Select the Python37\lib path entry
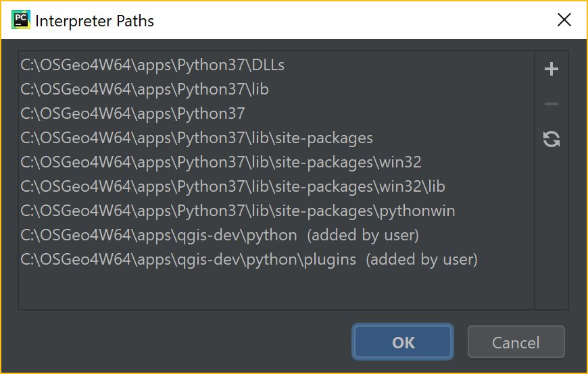 click(x=276, y=90)
